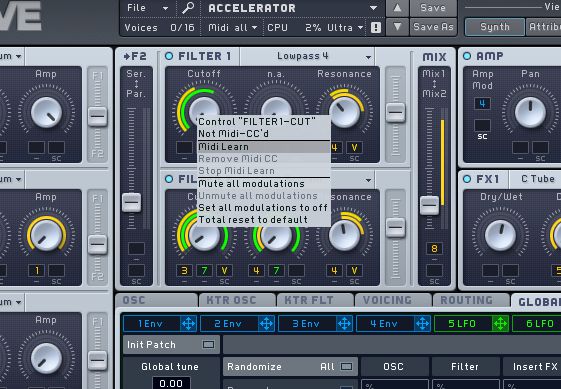Screen dimensions: 561x389
Task: Choose Mute all modulations from the menu
Action: tap(264, 184)
